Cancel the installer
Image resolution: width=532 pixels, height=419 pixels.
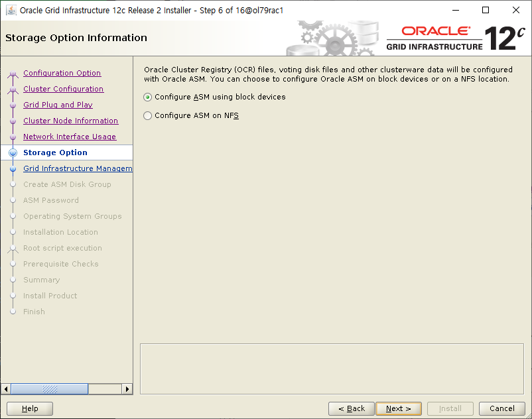click(x=501, y=408)
